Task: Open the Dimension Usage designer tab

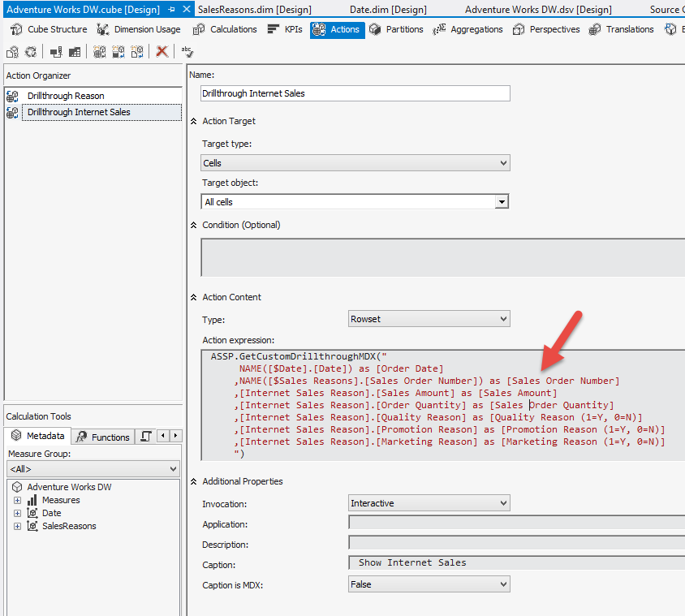Action: pos(139,29)
